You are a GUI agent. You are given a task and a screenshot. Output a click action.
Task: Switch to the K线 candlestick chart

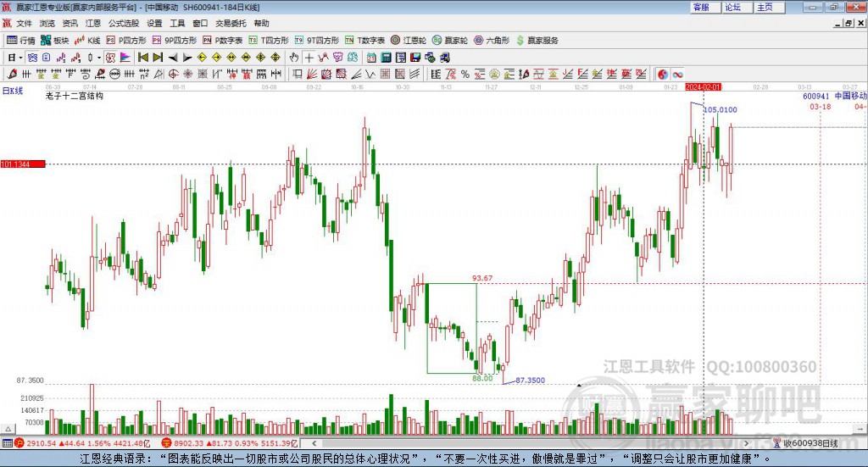tap(87, 41)
